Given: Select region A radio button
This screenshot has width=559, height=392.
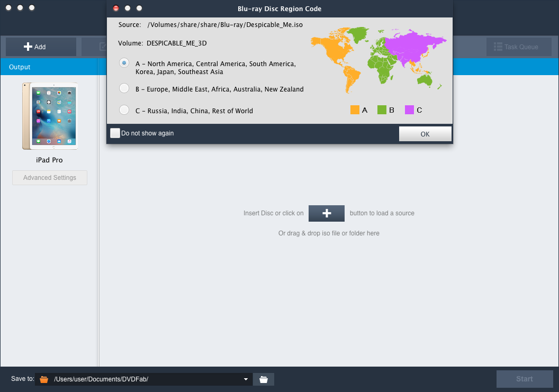Looking at the screenshot, I should (x=124, y=63).
